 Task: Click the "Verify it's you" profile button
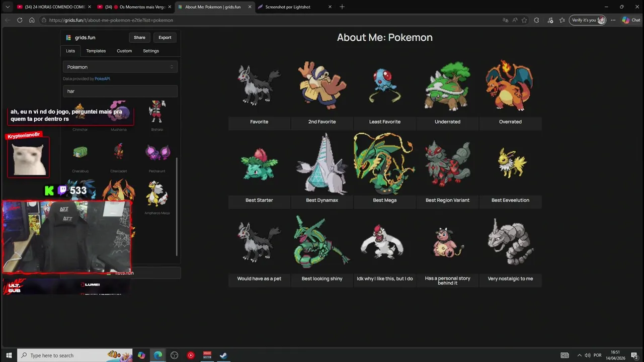tap(588, 20)
